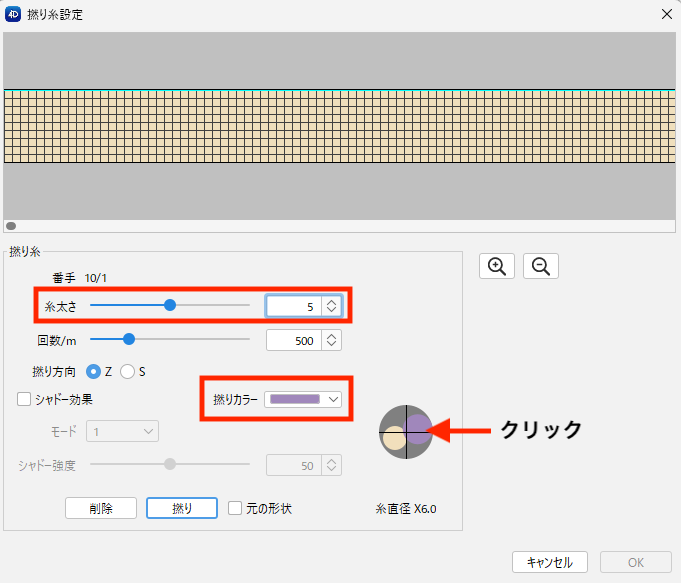
Task: Click the 糸太さ value field showing 5
Action: coord(294,306)
